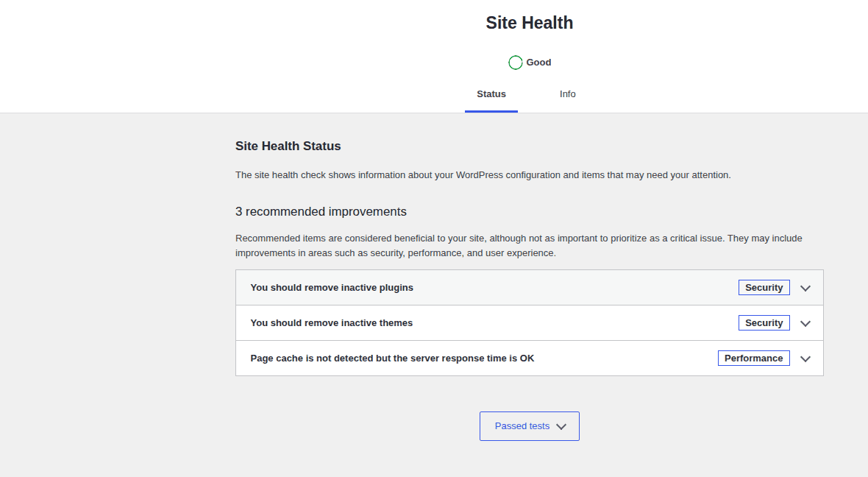Image resolution: width=868 pixels, height=477 pixels.
Task: Click the green Good status circle
Action: tap(516, 63)
